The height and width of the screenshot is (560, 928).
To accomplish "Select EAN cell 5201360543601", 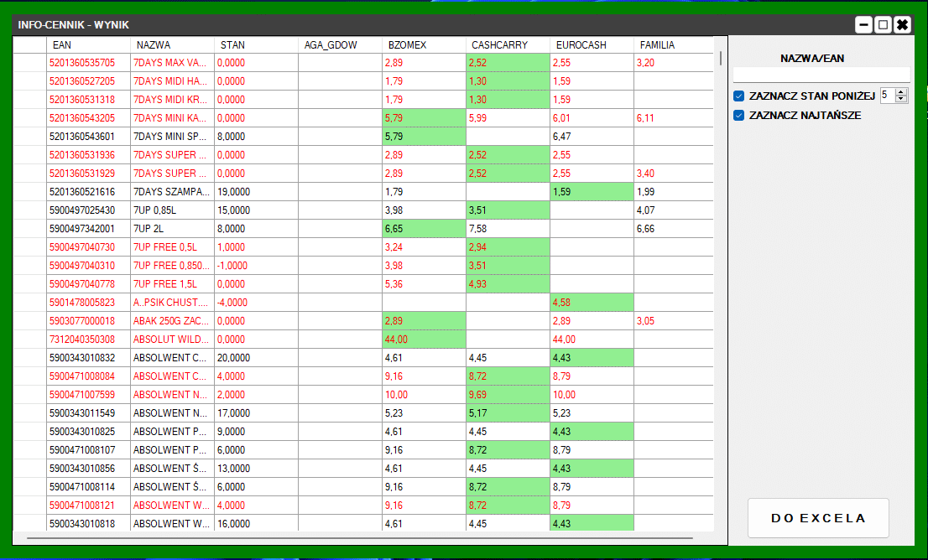I will (88, 136).
